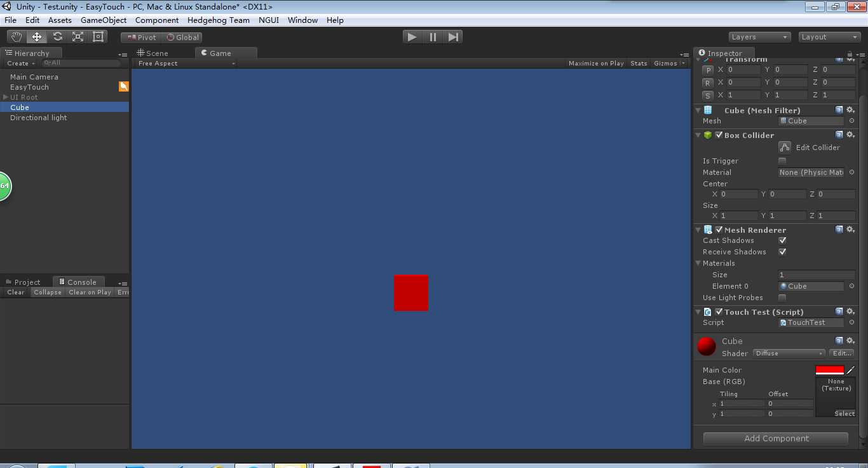Switch to the Project tab

pyautogui.click(x=23, y=282)
